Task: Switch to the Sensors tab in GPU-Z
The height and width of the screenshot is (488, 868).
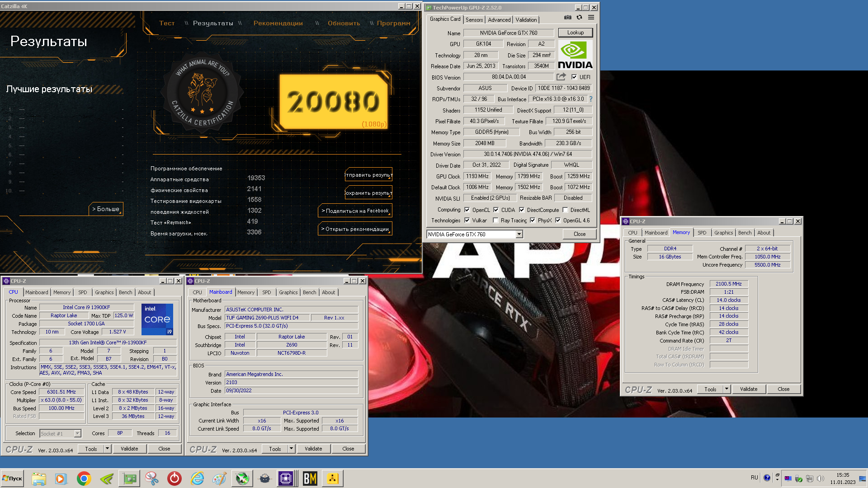Action: click(474, 20)
